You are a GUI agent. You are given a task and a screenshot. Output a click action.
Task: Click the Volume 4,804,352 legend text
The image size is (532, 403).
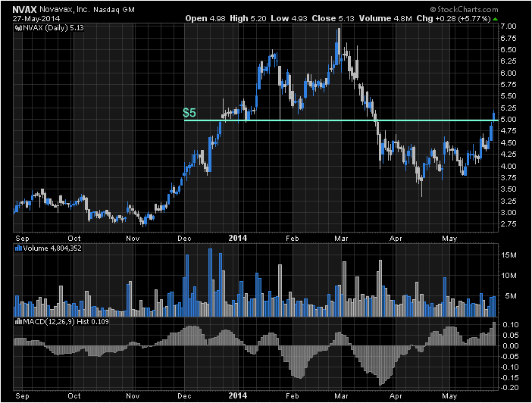(52, 248)
